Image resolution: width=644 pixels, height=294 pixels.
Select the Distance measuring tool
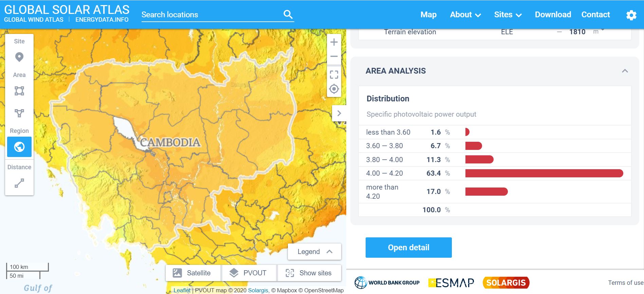click(19, 183)
